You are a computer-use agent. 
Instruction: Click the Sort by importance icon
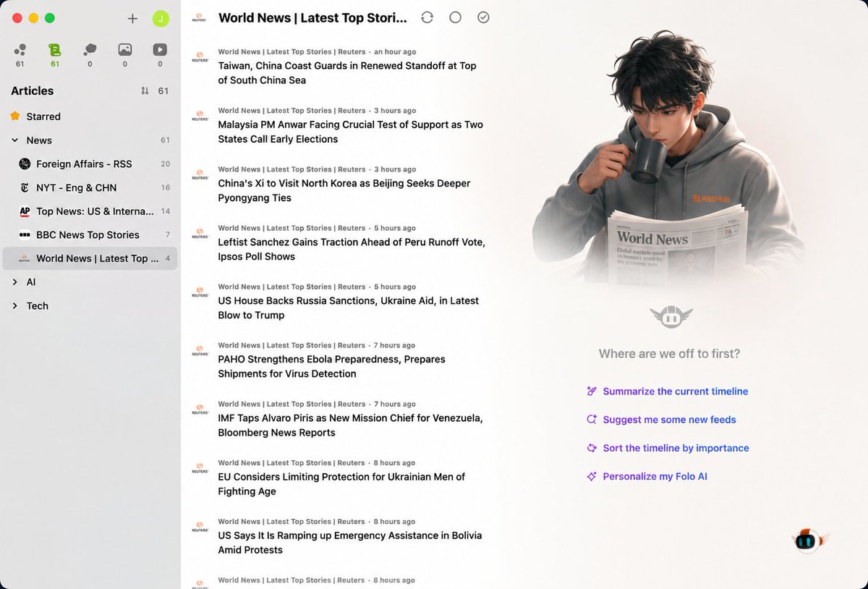coord(592,448)
